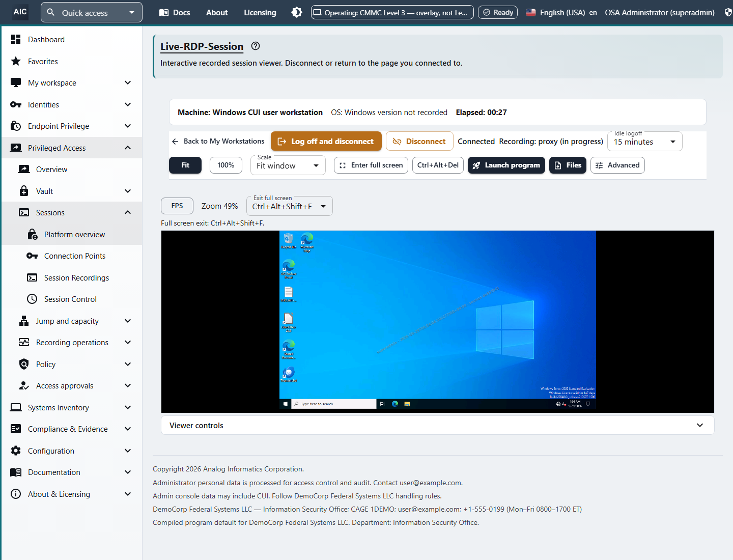This screenshot has height=560, width=733.
Task: Open File Explorer in the remote taskbar
Action: 407,404
